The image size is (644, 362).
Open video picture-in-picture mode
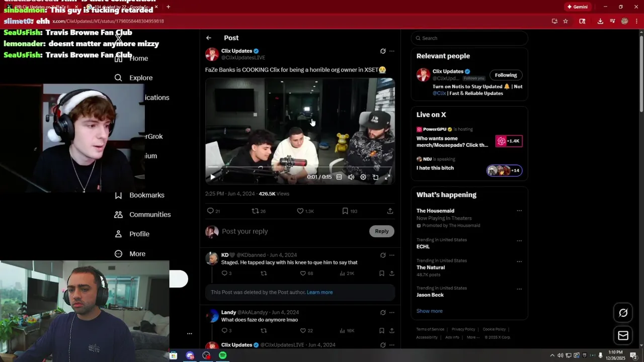tap(375, 177)
